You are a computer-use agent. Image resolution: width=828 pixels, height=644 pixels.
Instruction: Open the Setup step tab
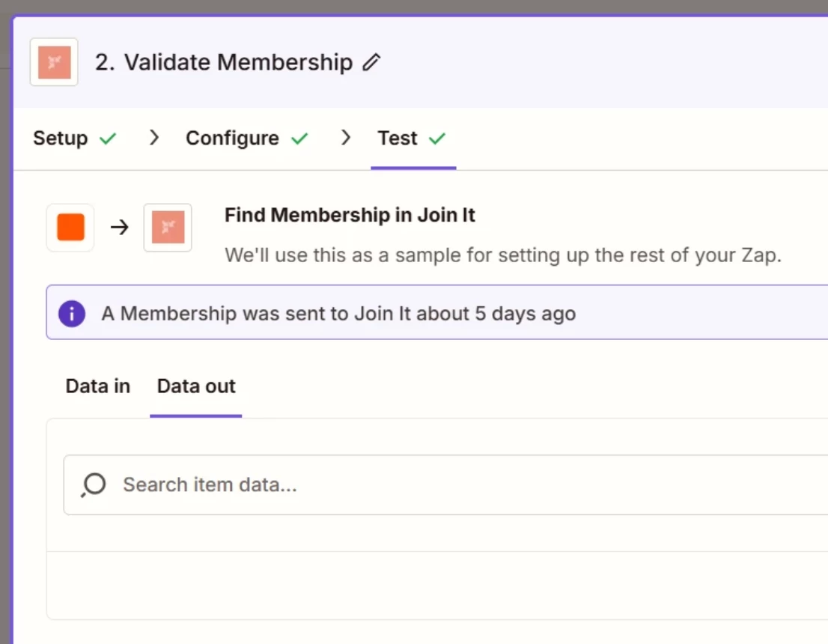pos(61,139)
